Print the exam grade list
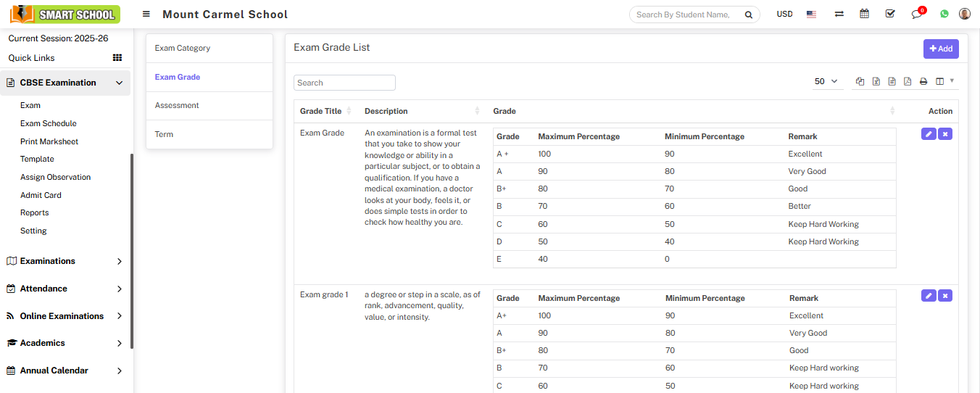The image size is (980, 393). point(923,82)
